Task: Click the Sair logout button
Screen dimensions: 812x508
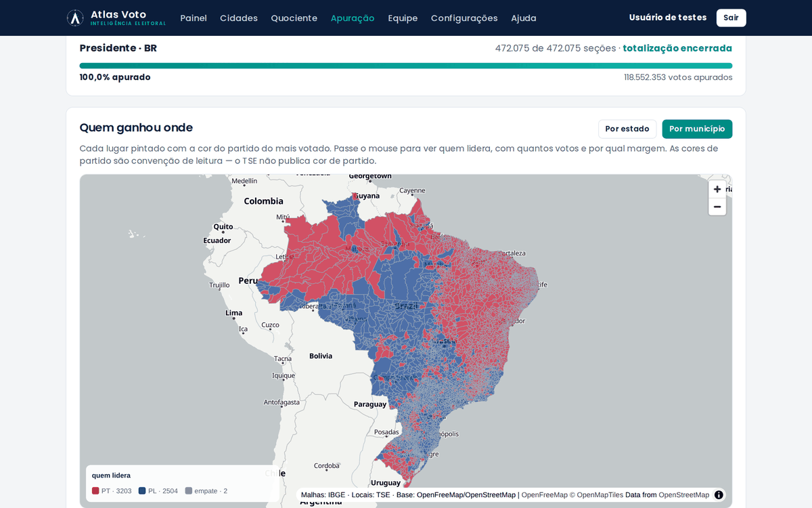Action: point(731,18)
